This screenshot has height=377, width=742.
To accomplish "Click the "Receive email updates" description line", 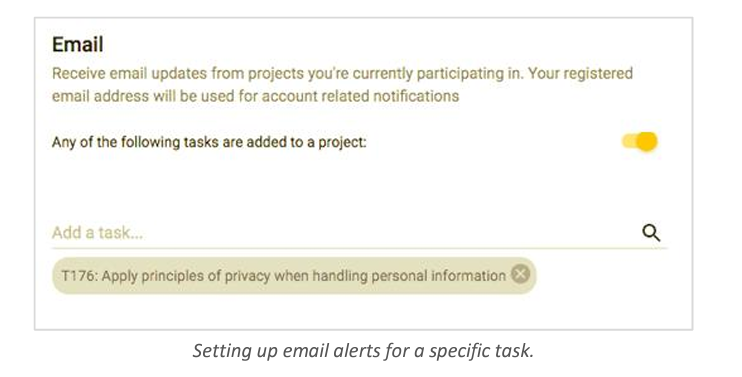I will coord(342,74).
